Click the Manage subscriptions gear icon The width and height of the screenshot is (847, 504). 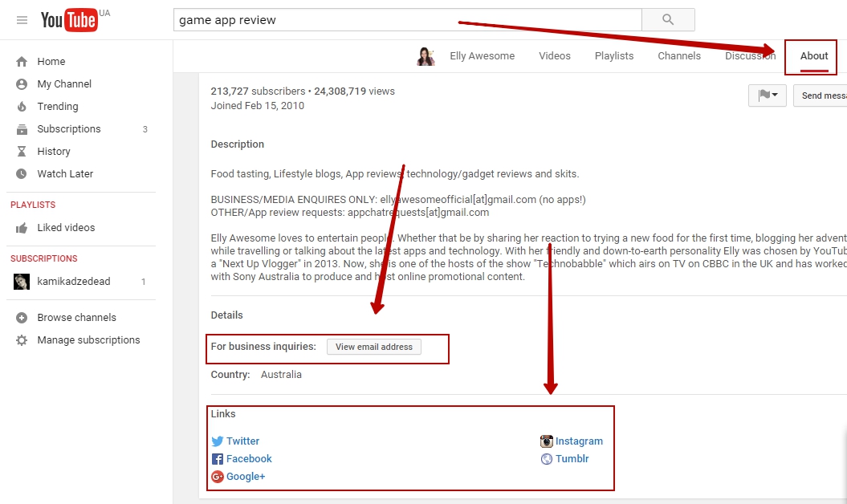click(22, 340)
